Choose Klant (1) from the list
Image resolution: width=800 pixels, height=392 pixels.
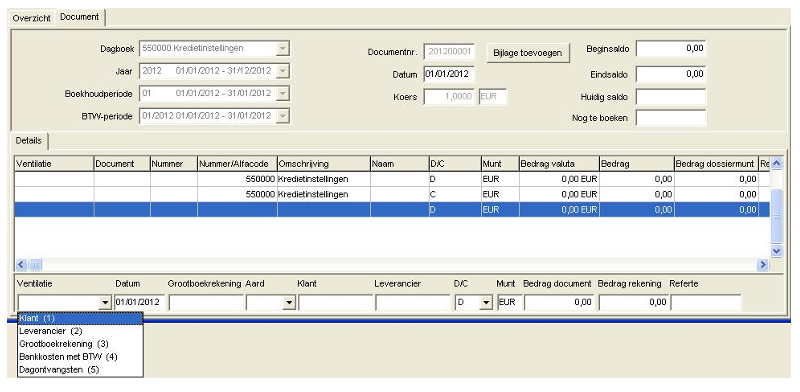pyautogui.click(x=80, y=318)
